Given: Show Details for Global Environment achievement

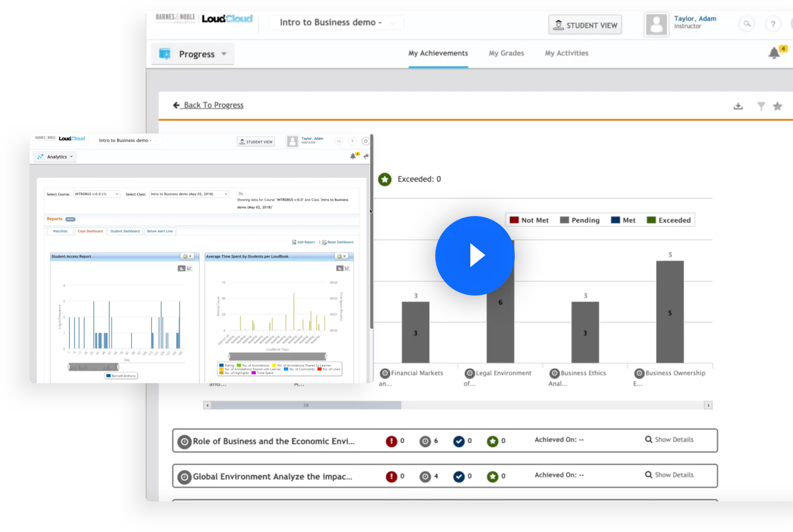Looking at the screenshot, I should click(x=671, y=474).
